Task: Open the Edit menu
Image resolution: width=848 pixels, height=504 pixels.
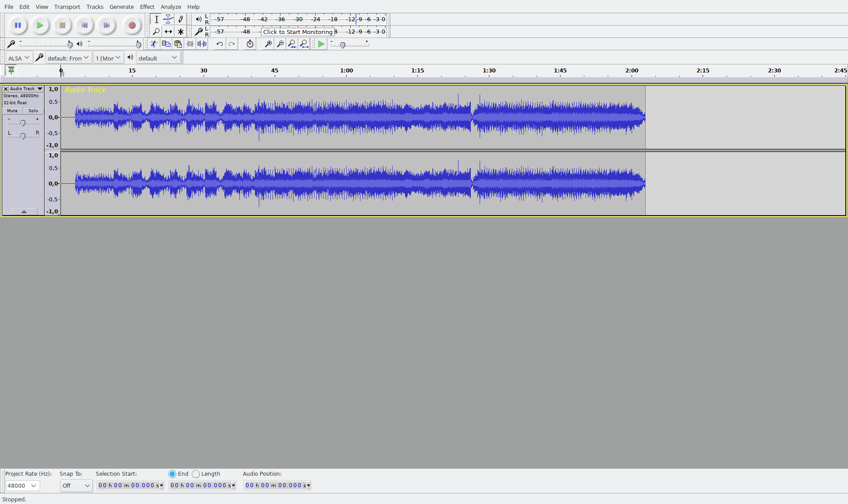Action: [24, 7]
